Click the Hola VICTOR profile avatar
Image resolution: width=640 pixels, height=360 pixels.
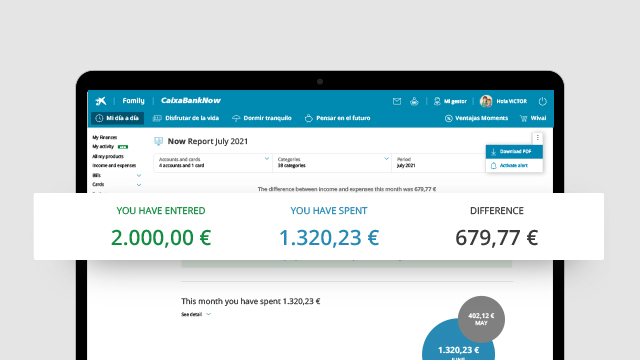coord(486,101)
